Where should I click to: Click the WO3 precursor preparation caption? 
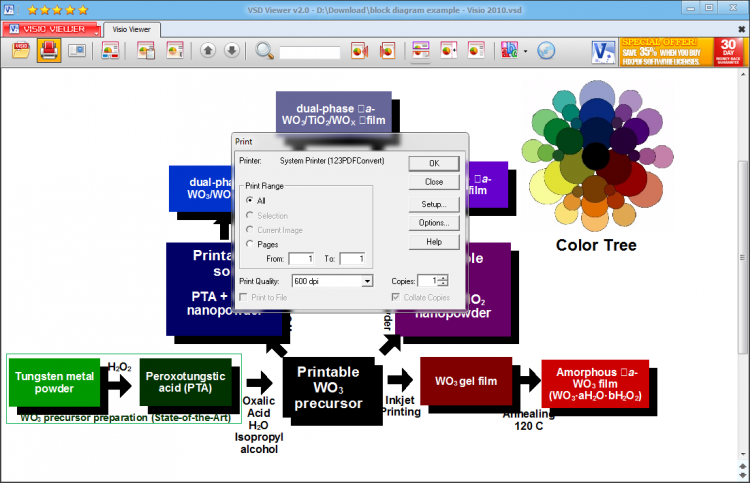125,418
